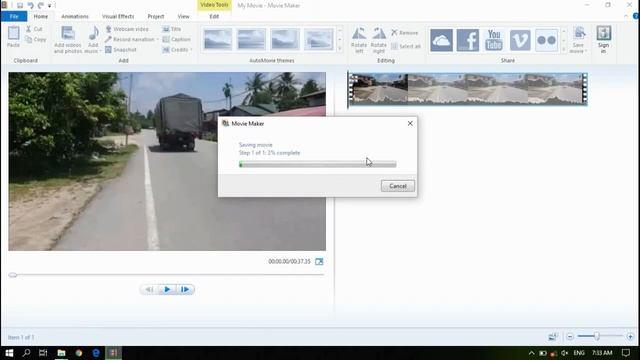640x360 pixels.
Task: Expand the Save movie dropdown arrow
Action: (x=586, y=51)
